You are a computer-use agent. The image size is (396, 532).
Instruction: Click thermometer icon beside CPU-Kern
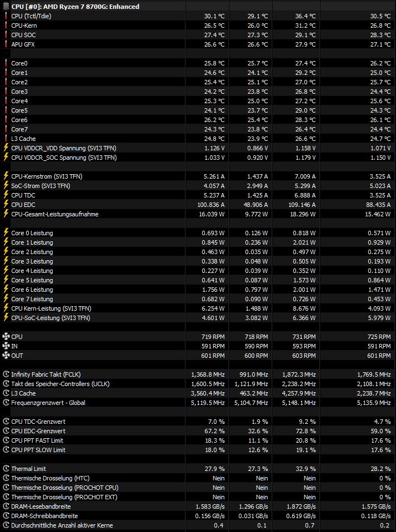coord(6,26)
